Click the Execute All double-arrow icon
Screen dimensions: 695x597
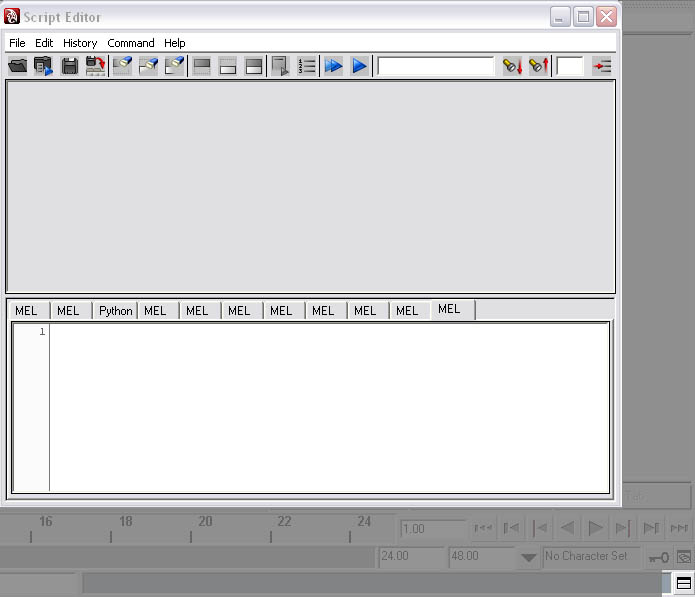[x=333, y=66]
